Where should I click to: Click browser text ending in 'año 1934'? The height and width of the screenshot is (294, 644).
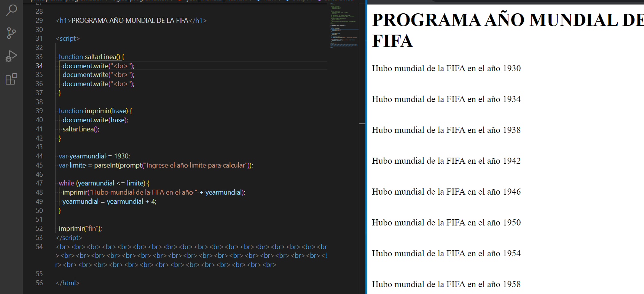point(446,99)
